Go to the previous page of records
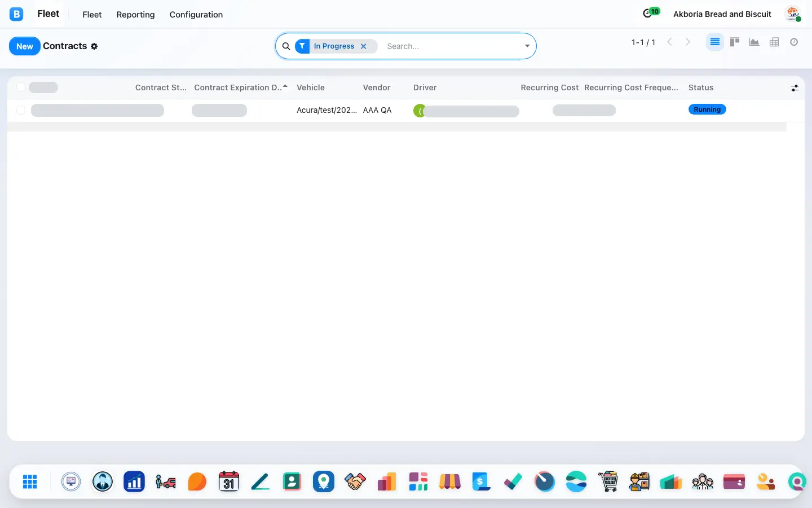Screen dimensions: 812x508 (669, 42)
